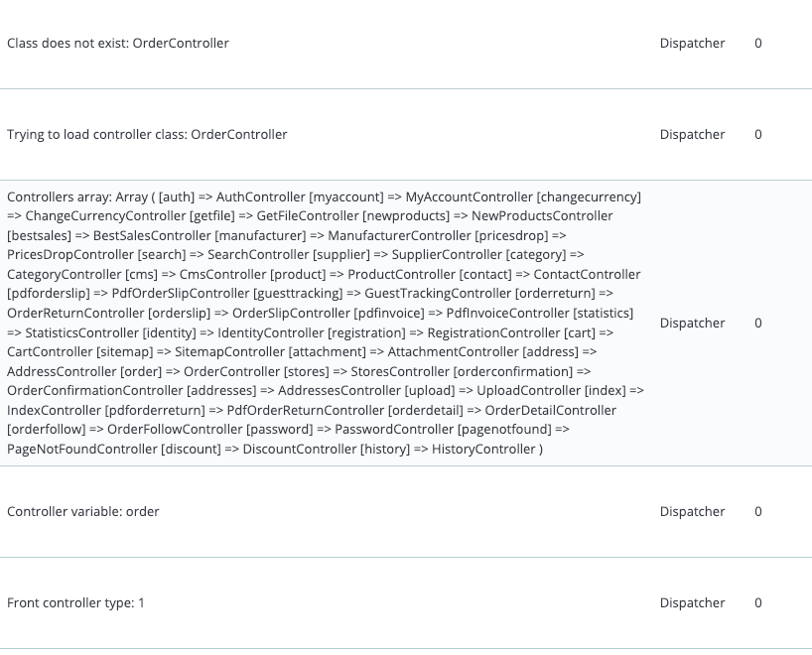The width and height of the screenshot is (812, 655).
Task: Click the 0 value in 'Front controller type' row
Action: pos(758,603)
